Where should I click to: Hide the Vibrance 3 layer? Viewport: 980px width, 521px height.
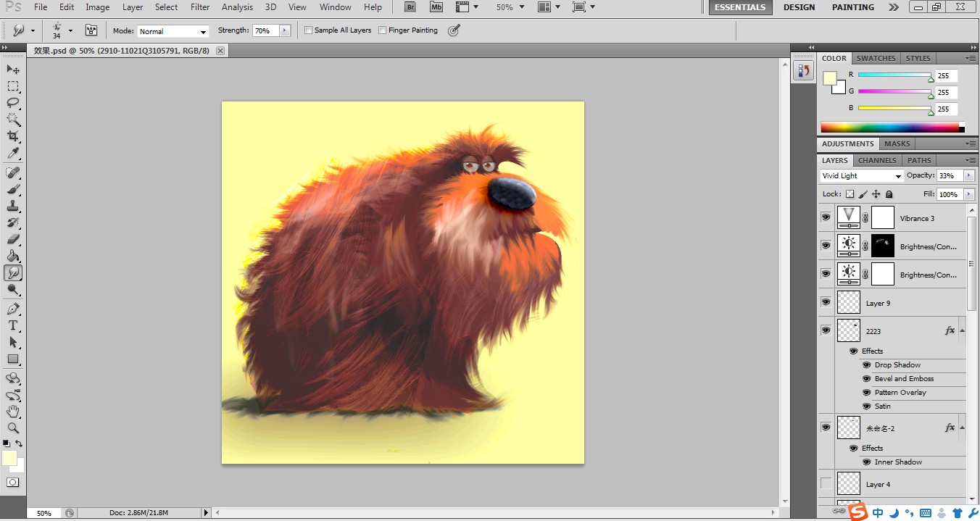click(826, 217)
